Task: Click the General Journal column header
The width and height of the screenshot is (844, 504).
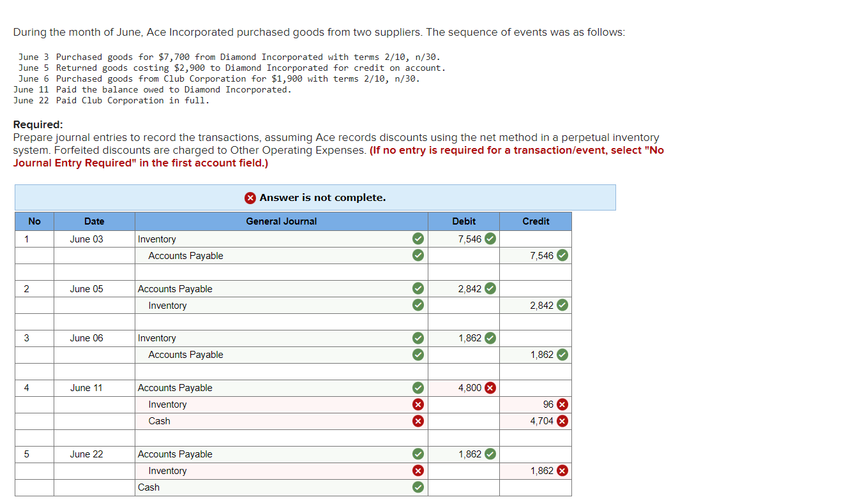Action: (281, 221)
